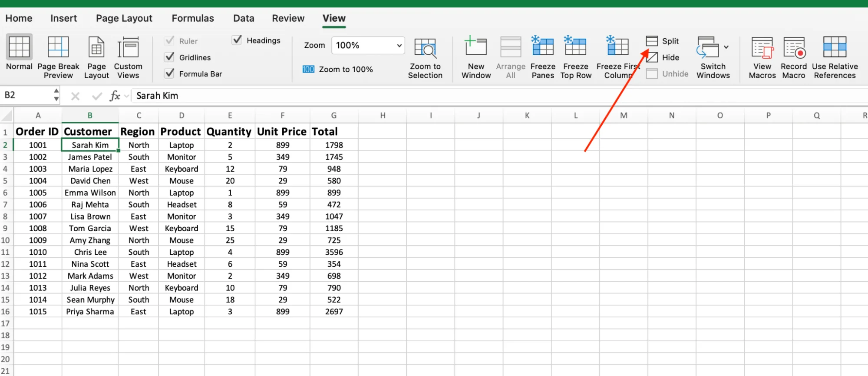This screenshot has height=376, width=868.
Task: Click the Name Box showing B2
Action: click(27, 95)
